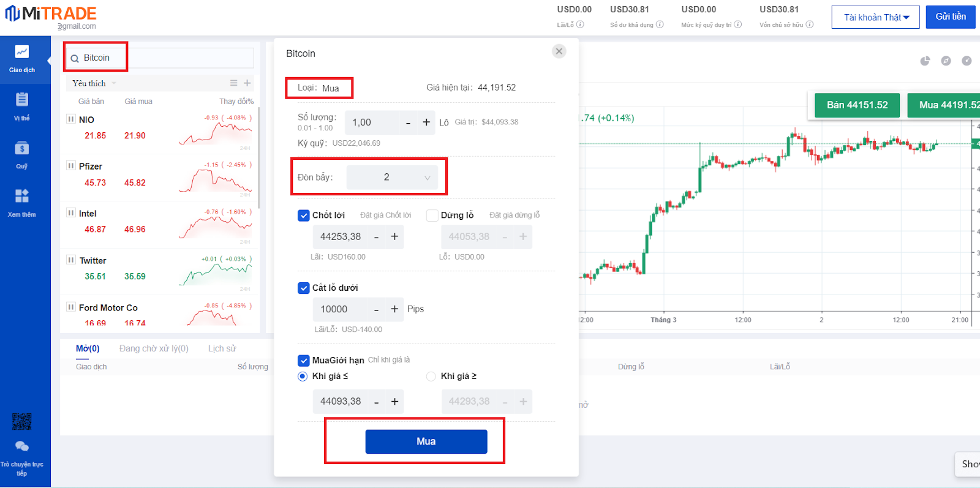Uncheck the Cắt lỗ dưới checkbox
The height and width of the screenshot is (488, 980).
tap(304, 288)
